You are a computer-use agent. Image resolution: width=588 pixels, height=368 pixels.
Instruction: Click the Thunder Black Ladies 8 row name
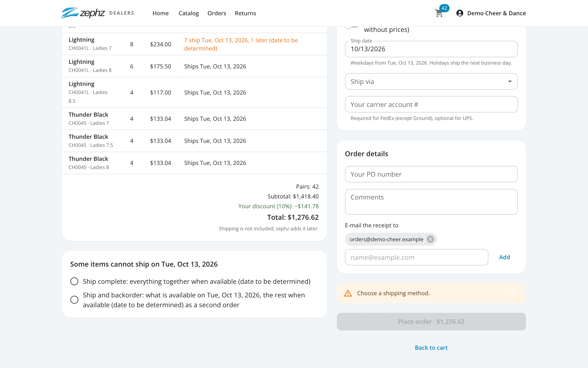(88, 159)
